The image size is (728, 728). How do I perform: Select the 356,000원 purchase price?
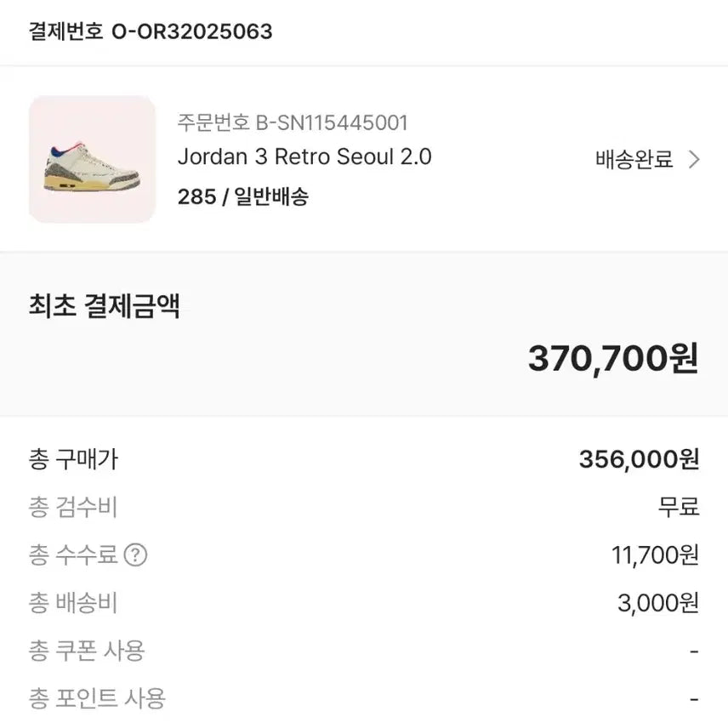(x=642, y=460)
